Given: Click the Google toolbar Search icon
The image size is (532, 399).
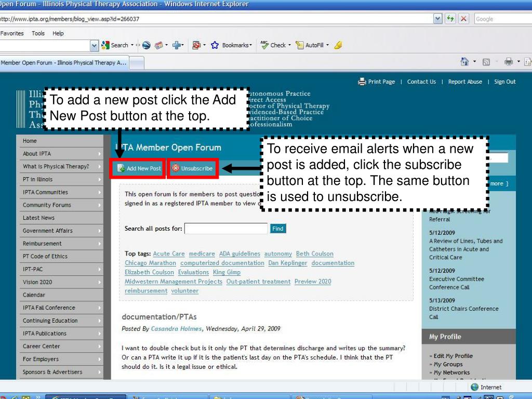Looking at the screenshot, I should [x=105, y=45].
